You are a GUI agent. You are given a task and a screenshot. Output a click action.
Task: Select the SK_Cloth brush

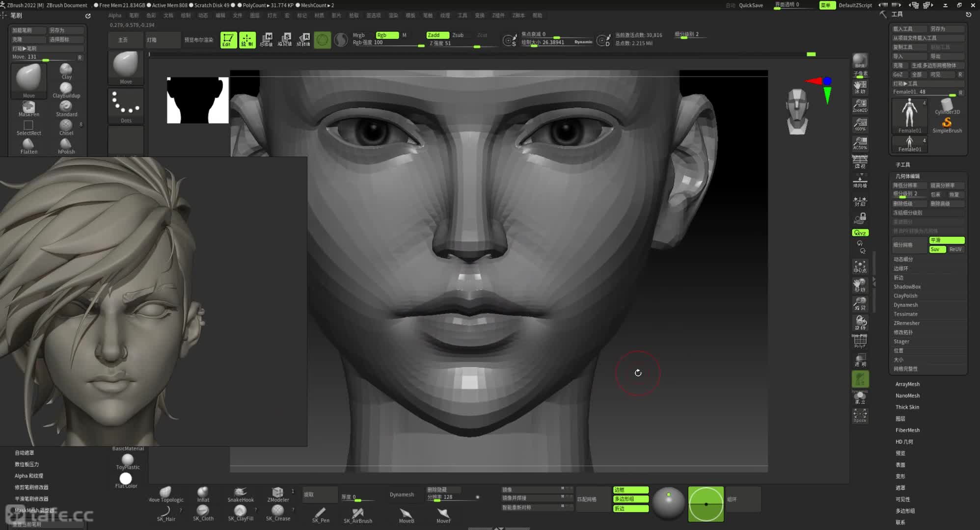tap(203, 513)
